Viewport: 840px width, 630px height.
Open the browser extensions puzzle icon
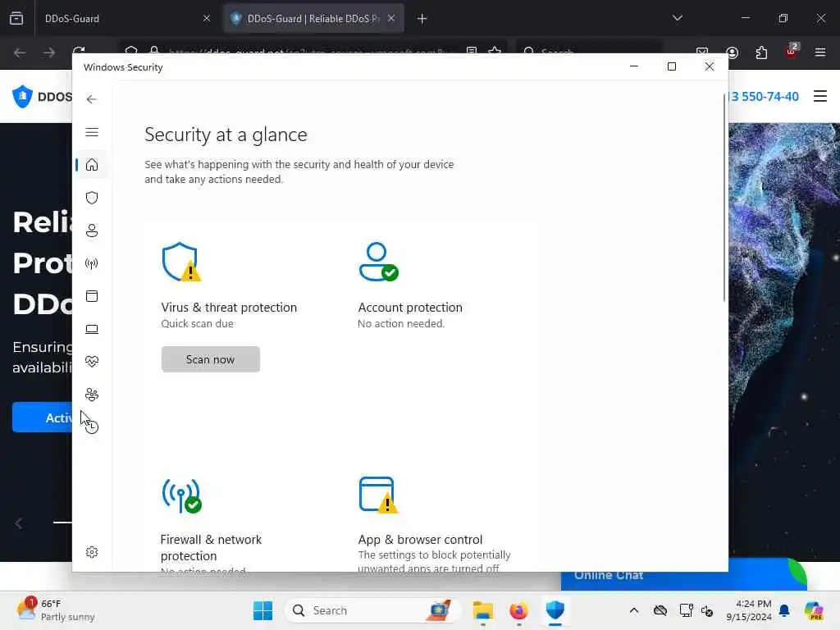[x=761, y=52]
